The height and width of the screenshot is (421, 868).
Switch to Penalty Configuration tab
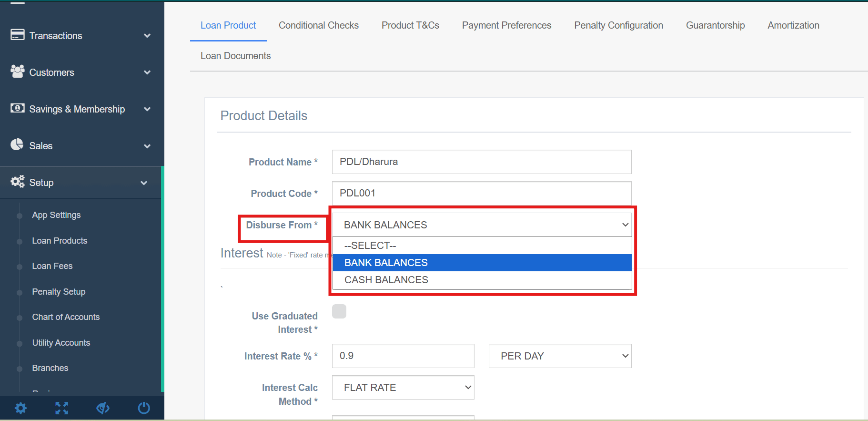(x=619, y=25)
